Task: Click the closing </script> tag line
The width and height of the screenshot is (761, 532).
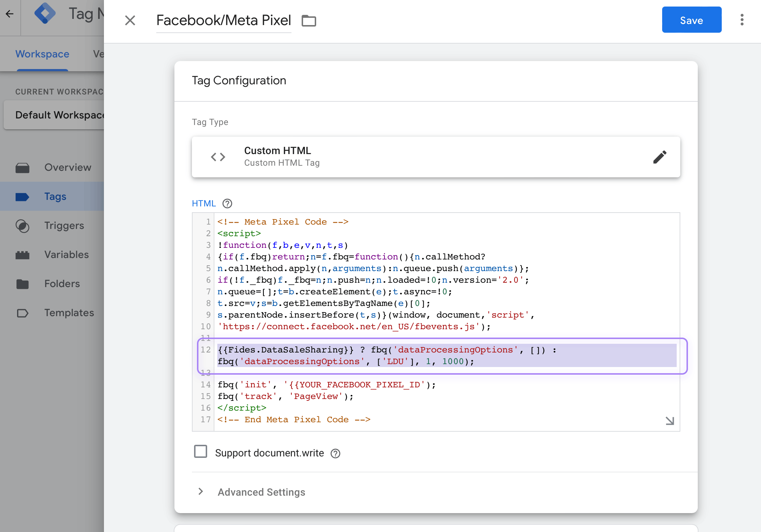Action: coord(242,408)
